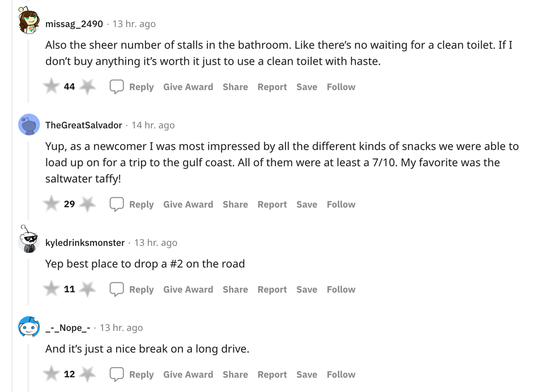This screenshot has height=392, width=555.
Task: Downvote TheGreatSalvador's comment
Action: tap(87, 204)
